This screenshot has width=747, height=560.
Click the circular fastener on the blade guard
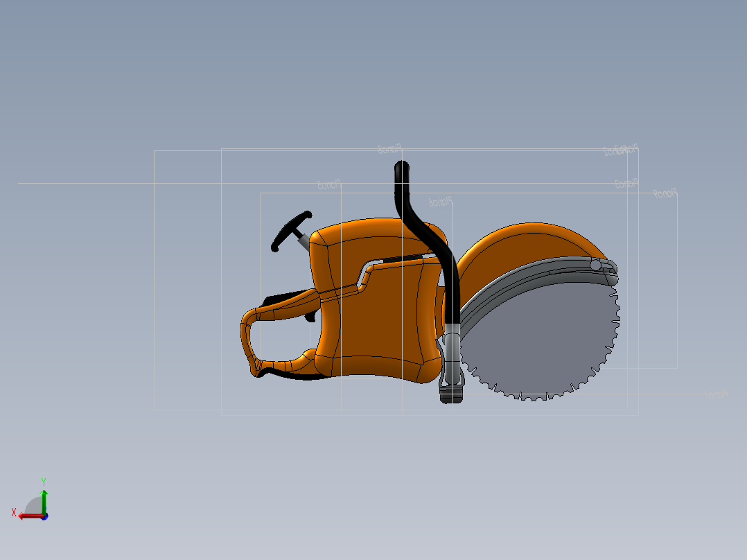tap(595, 265)
